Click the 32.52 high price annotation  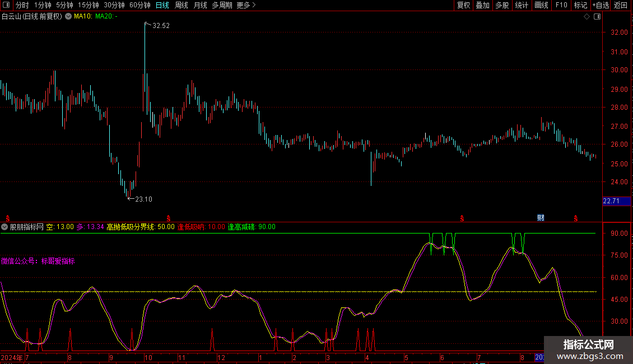tap(161, 25)
